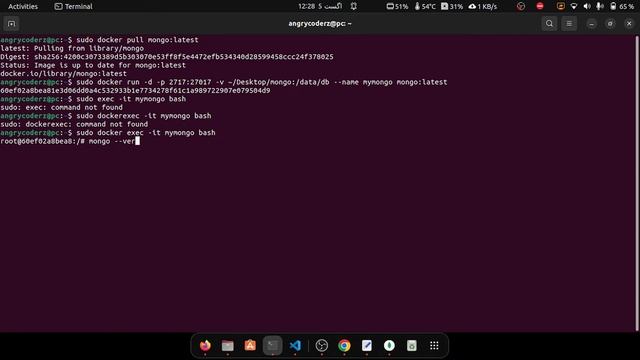The height and width of the screenshot is (360, 640).
Task: Open the Activities overview
Action: (x=23, y=6)
